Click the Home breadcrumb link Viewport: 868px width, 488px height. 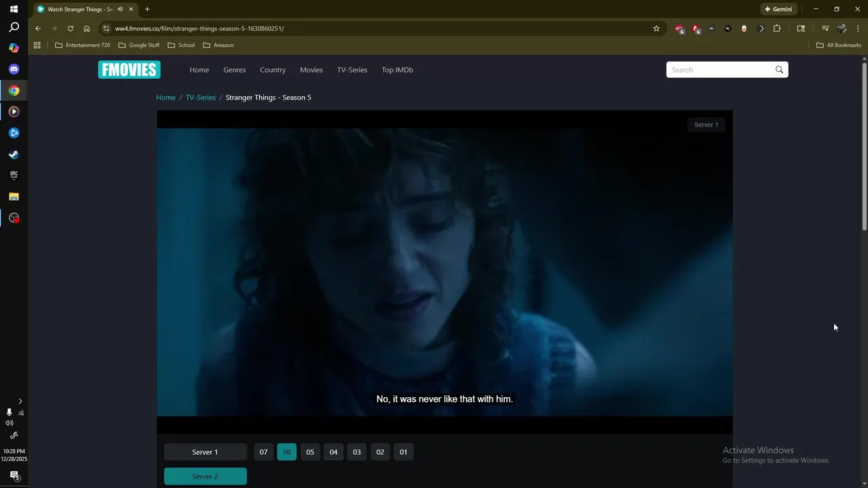[x=165, y=98]
